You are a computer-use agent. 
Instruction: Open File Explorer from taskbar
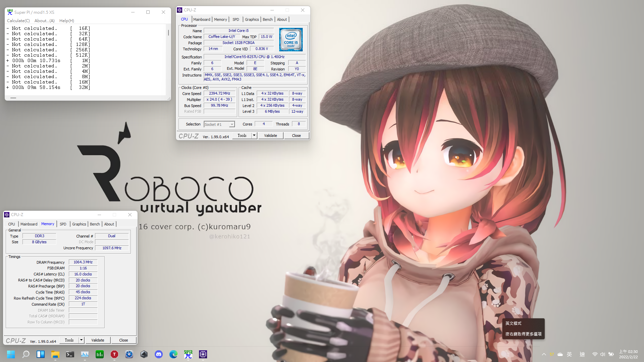coord(55,354)
